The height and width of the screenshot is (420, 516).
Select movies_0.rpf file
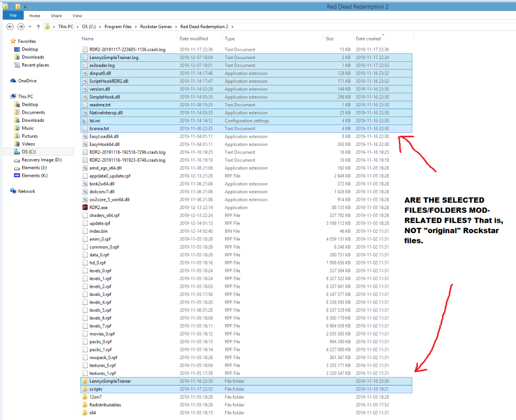tap(246, 334)
